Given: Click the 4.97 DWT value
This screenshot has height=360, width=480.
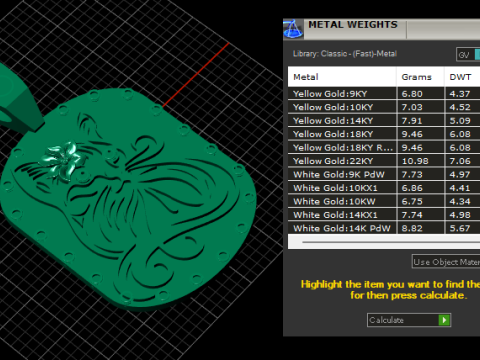Looking at the screenshot, I should pos(460,174).
